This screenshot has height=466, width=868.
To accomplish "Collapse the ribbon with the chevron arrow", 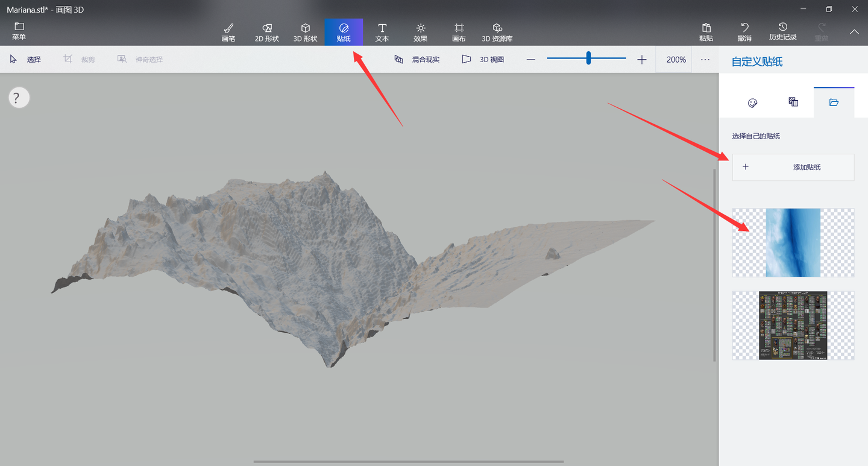I will 854,32.
